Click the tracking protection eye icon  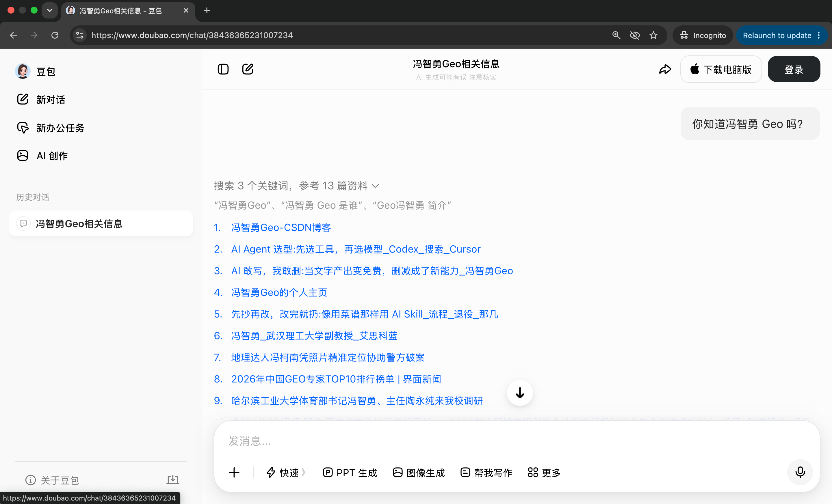(635, 35)
